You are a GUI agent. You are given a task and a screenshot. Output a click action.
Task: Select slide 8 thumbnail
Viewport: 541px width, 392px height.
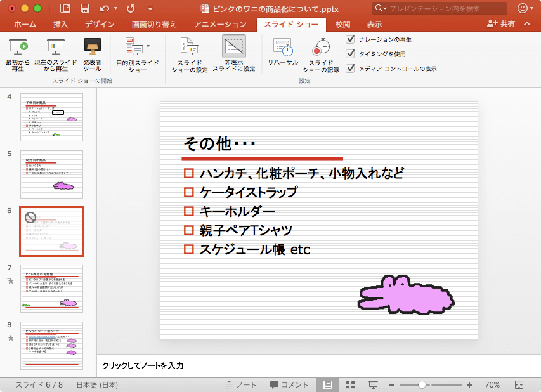[52, 346]
